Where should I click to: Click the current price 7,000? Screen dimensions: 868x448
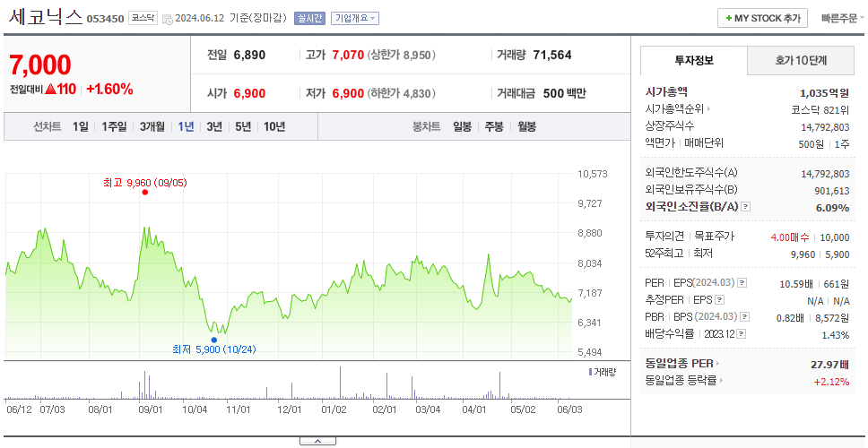[39, 65]
